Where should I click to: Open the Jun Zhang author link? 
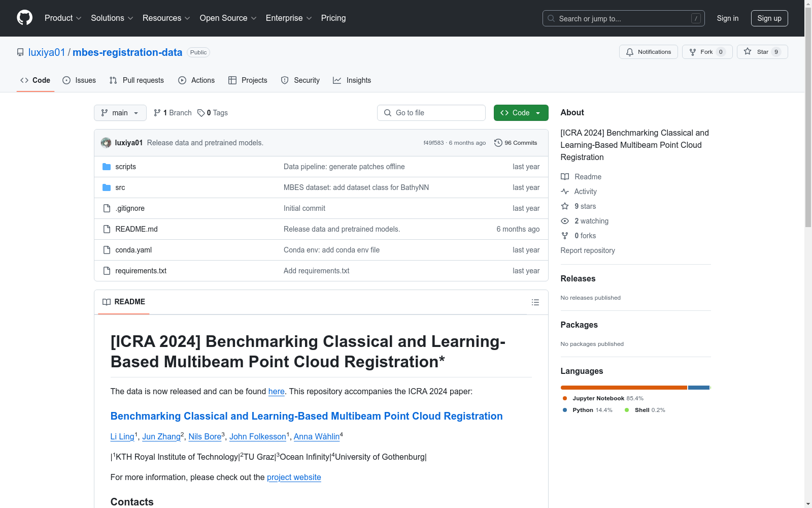[161, 436]
